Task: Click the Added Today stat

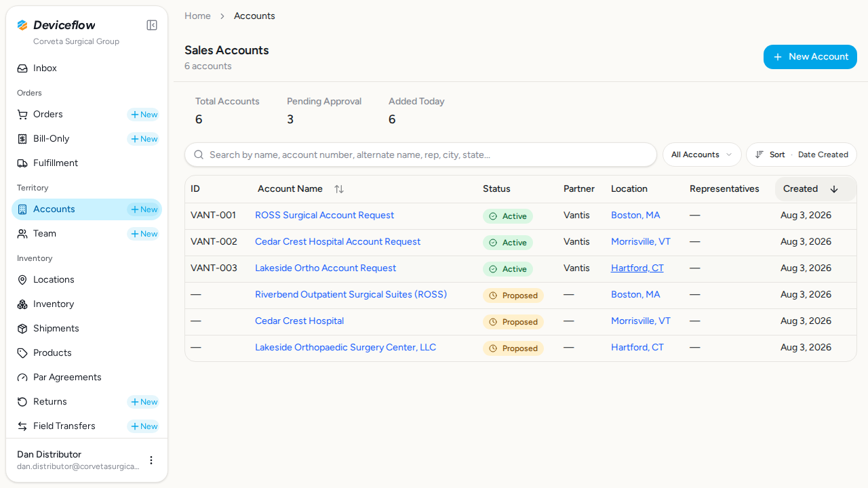Action: (x=416, y=110)
